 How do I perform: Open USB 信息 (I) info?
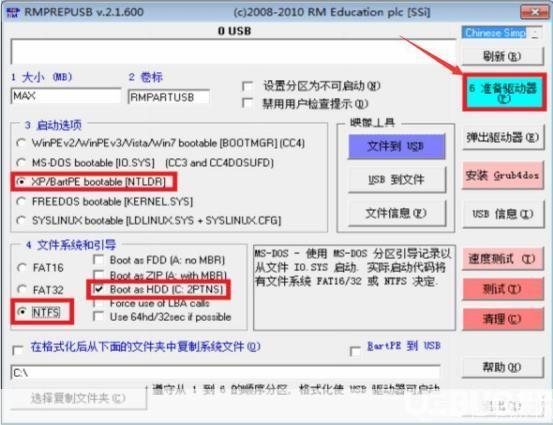coord(503,214)
